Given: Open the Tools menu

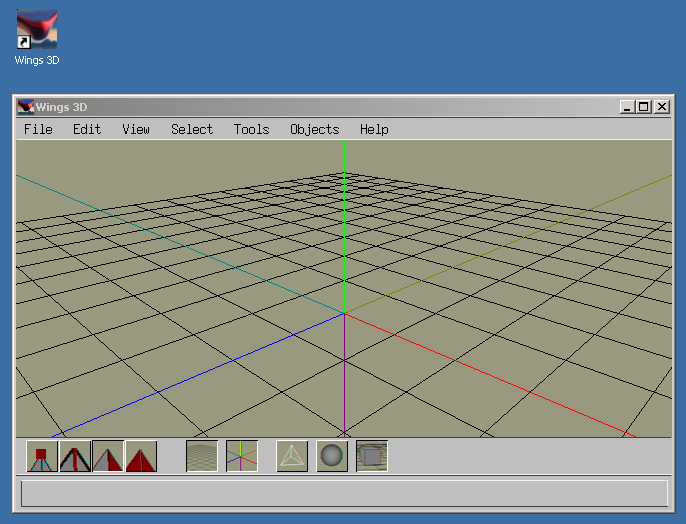Looking at the screenshot, I should [x=251, y=129].
